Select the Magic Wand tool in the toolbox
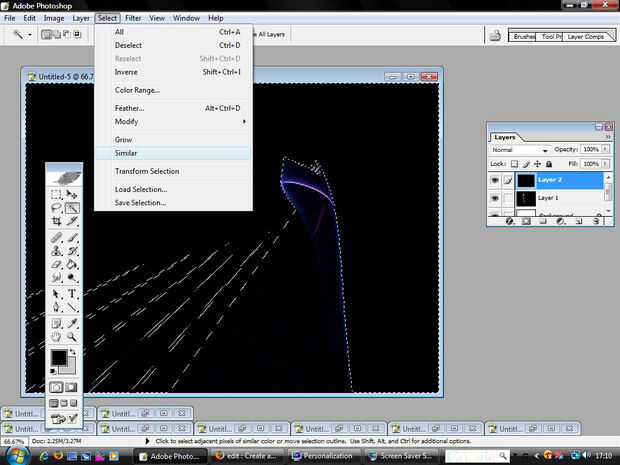 coord(73,209)
